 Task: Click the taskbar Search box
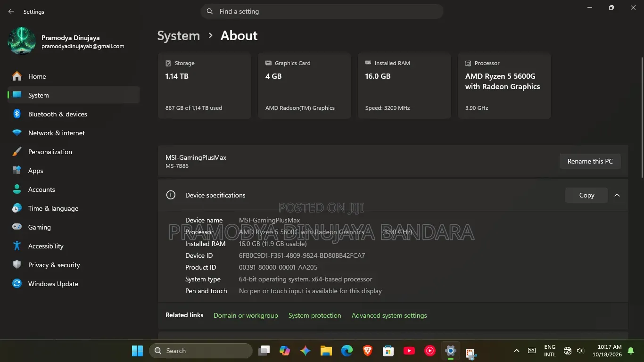[201, 351]
